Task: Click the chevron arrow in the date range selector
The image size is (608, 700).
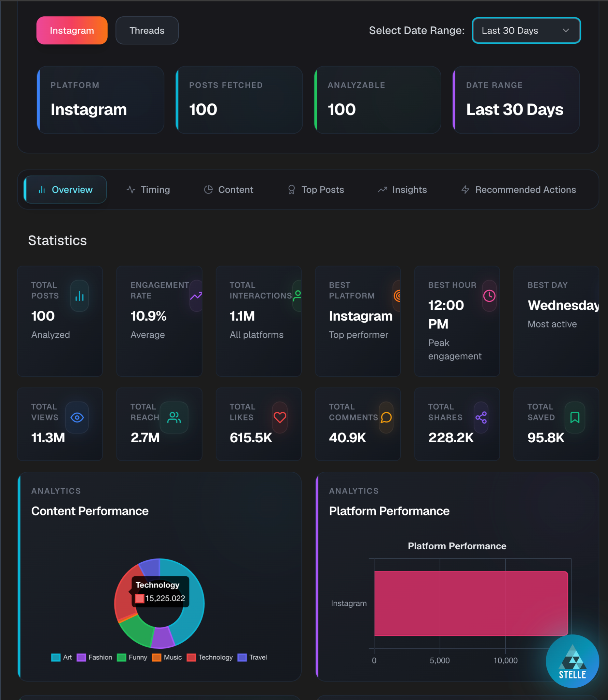Action: pyautogui.click(x=566, y=30)
